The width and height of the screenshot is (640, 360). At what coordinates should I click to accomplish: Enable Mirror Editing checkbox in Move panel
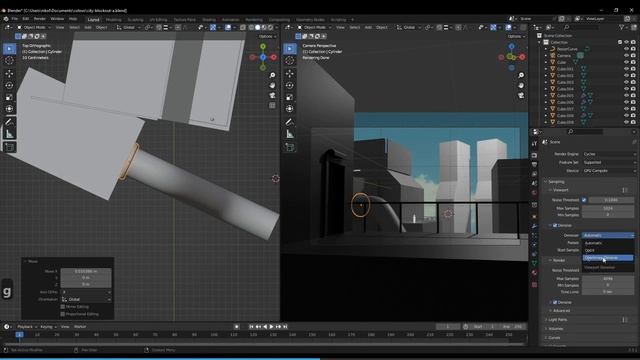62,307
